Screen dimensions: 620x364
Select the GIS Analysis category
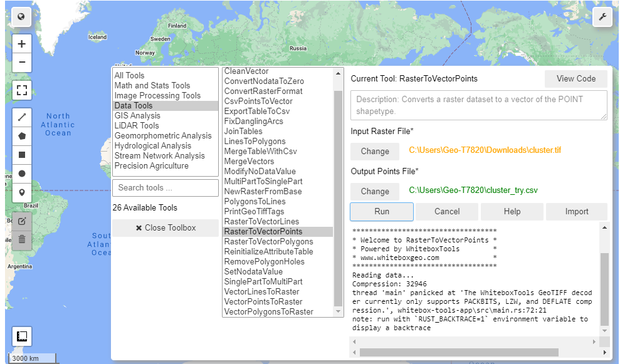pos(137,115)
